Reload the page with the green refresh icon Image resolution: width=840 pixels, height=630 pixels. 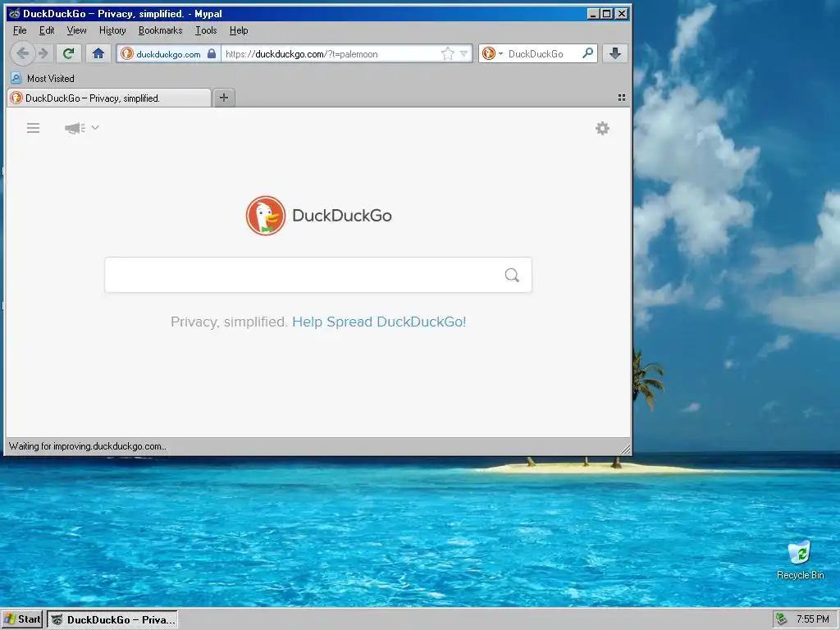tap(68, 53)
